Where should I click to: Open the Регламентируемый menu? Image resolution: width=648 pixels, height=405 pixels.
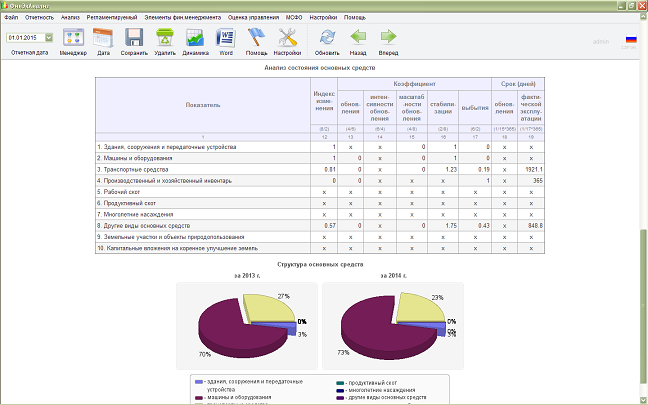click(112, 17)
